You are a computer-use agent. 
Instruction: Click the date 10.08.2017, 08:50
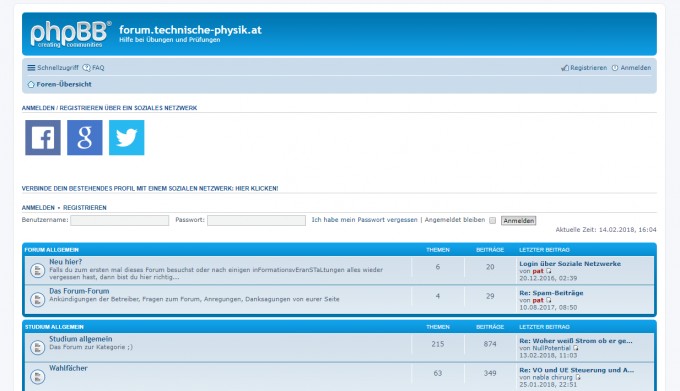point(548,307)
